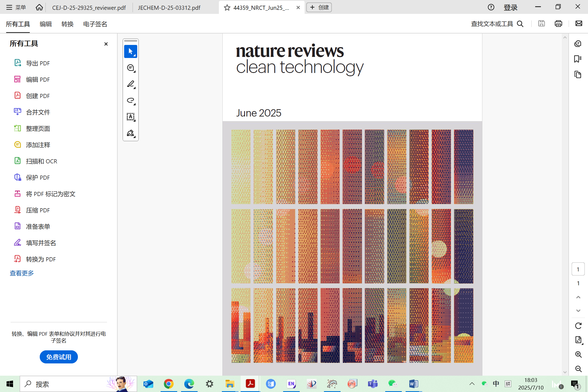Choose the text box selection tool

coord(130,117)
